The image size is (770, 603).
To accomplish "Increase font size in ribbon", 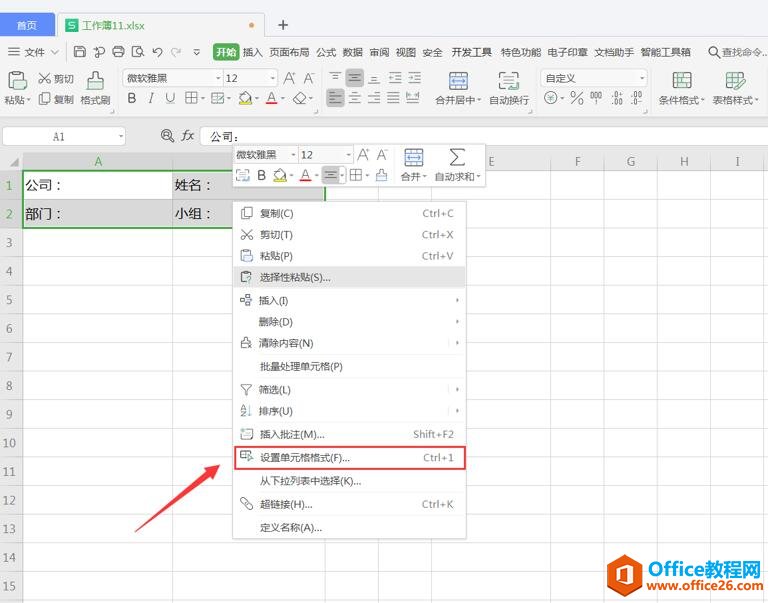I will [x=289, y=78].
